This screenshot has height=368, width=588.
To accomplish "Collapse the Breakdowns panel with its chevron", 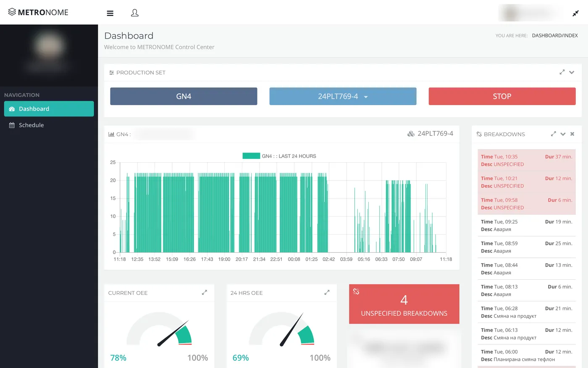I will tap(563, 134).
